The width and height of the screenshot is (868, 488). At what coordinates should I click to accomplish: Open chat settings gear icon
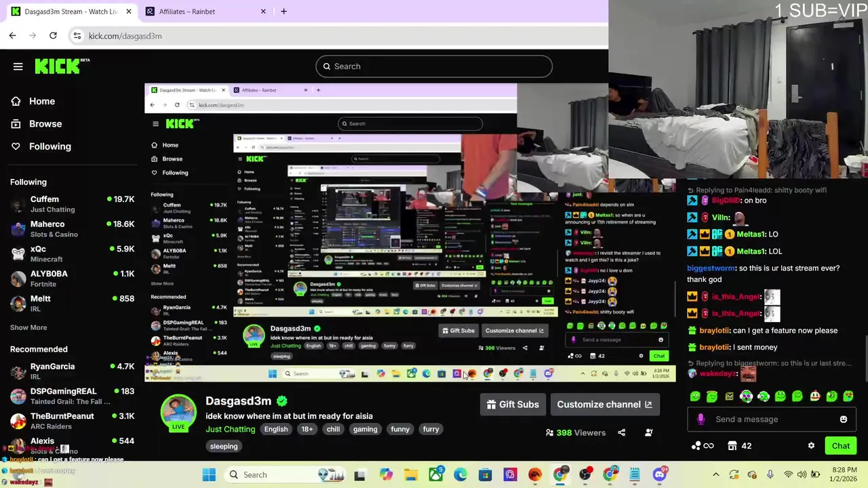pos(811,446)
